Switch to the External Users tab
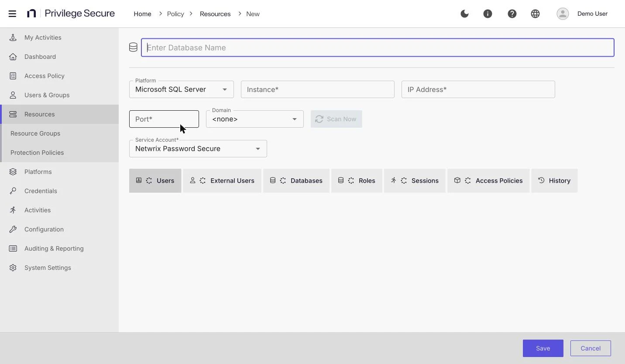This screenshot has height=364, width=625. pyautogui.click(x=222, y=180)
